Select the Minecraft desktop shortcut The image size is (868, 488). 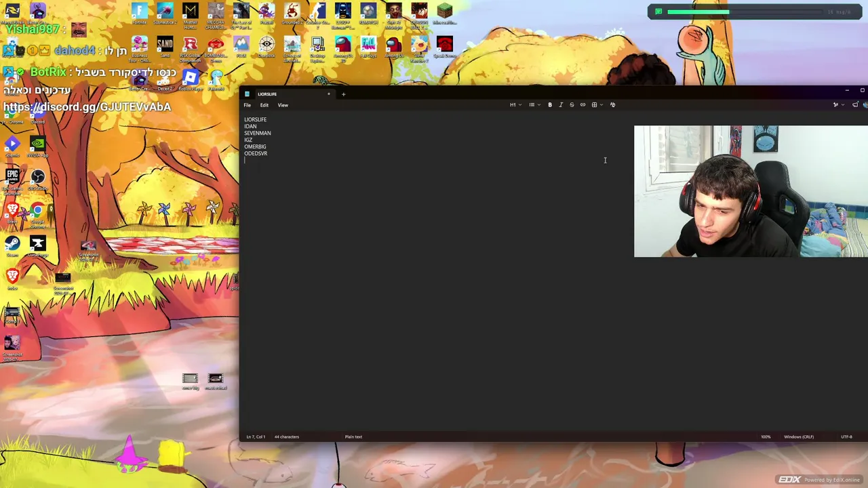444,14
